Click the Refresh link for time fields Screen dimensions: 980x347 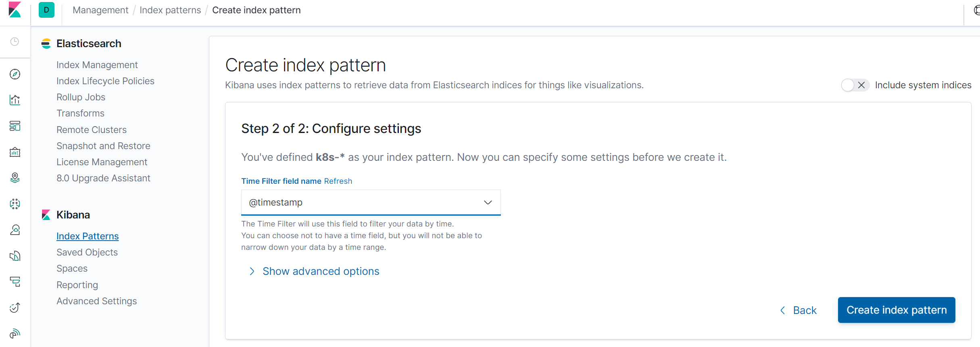pyautogui.click(x=338, y=181)
